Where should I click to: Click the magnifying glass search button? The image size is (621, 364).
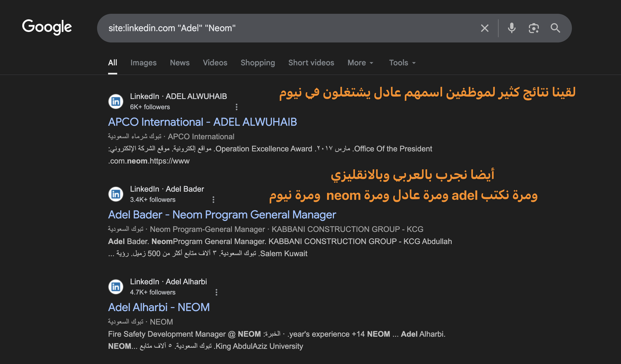click(555, 28)
